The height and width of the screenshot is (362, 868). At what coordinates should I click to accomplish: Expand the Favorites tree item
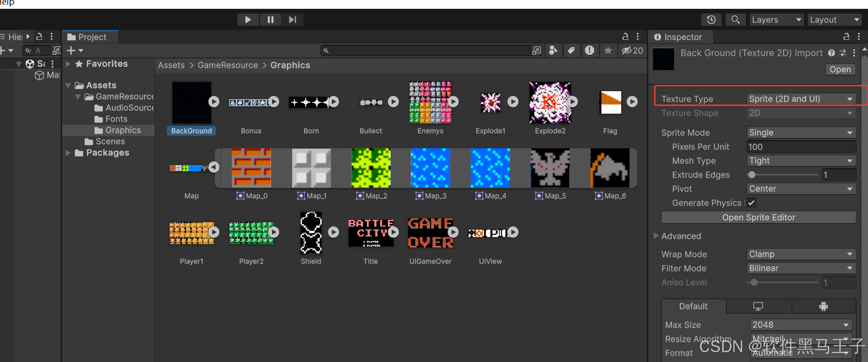[69, 64]
